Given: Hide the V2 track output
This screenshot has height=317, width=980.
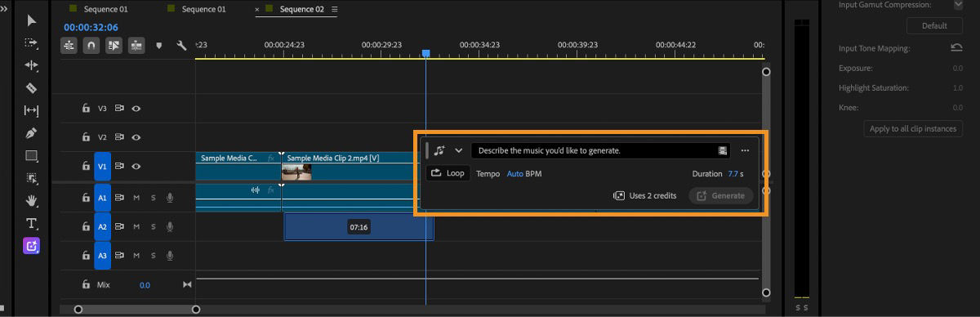Looking at the screenshot, I should tap(136, 137).
